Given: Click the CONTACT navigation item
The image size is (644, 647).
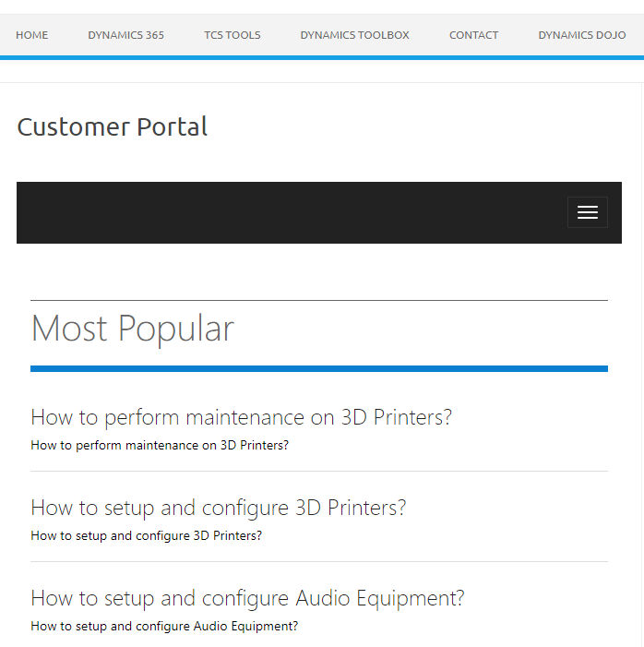Looking at the screenshot, I should (x=473, y=35).
